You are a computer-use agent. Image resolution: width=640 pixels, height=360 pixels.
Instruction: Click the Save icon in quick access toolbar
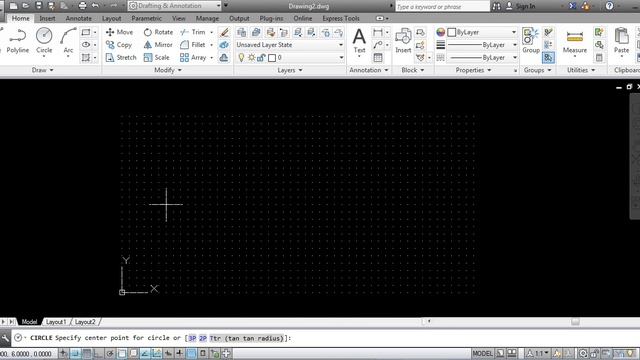(x=39, y=6)
